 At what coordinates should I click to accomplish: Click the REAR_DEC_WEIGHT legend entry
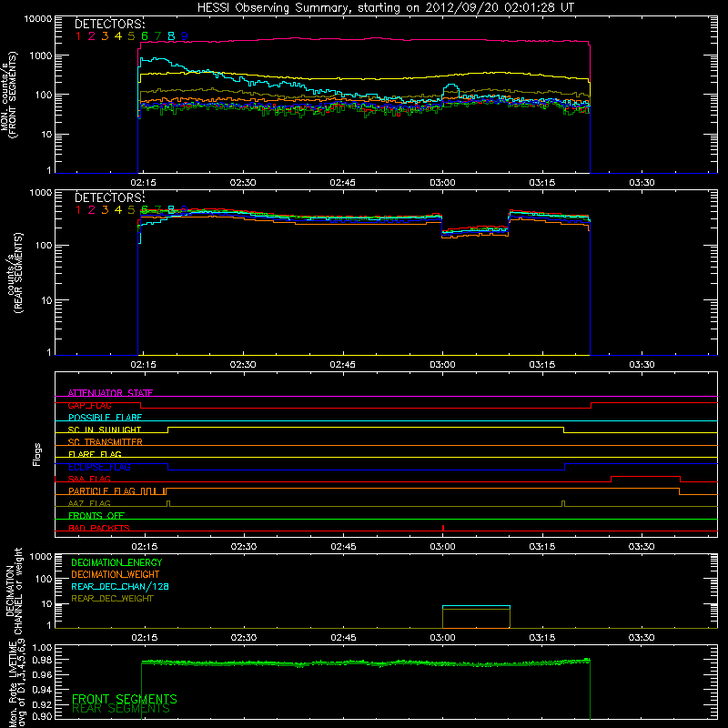112,599
